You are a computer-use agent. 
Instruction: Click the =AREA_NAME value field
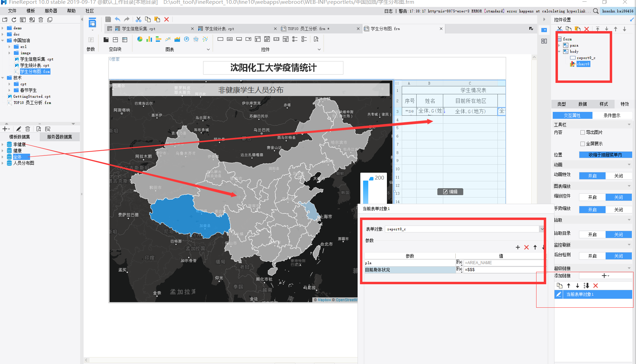504,263
